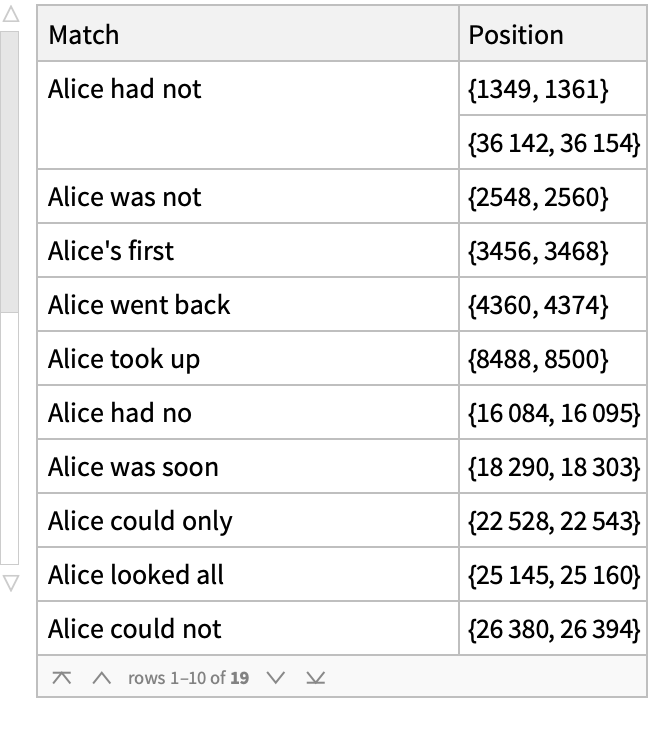
Task: Select the 'Alice had not' cell
Action: point(125,89)
